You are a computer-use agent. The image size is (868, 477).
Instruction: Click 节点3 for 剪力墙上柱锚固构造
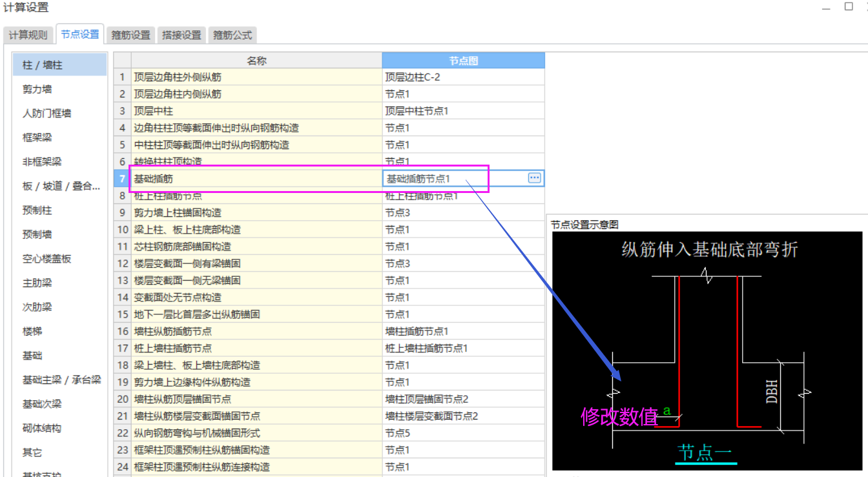click(464, 212)
